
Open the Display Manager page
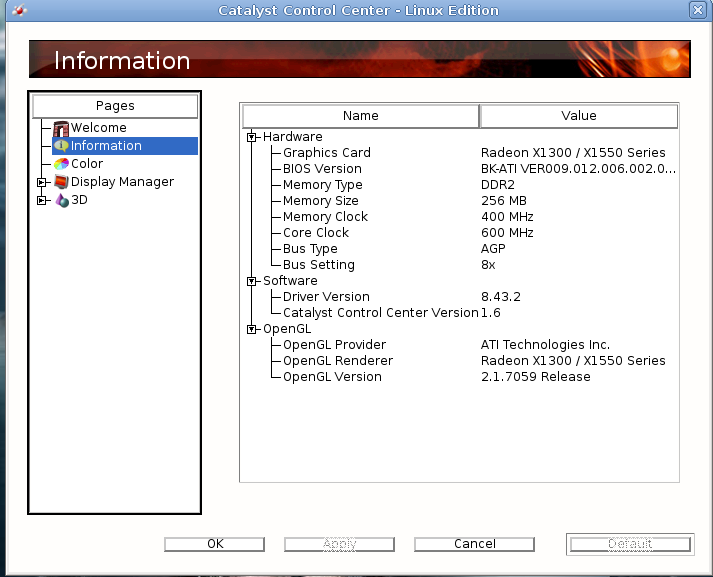122,182
